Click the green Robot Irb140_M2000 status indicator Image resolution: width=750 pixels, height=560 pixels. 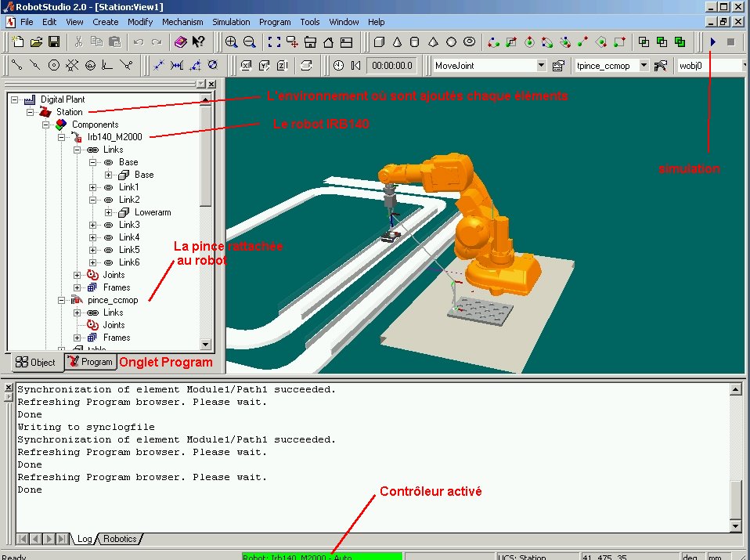pyautogui.click(x=322, y=557)
